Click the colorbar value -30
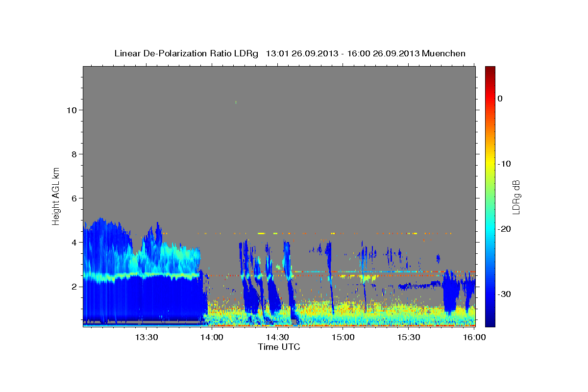The width and height of the screenshot is (588, 392). [504, 294]
